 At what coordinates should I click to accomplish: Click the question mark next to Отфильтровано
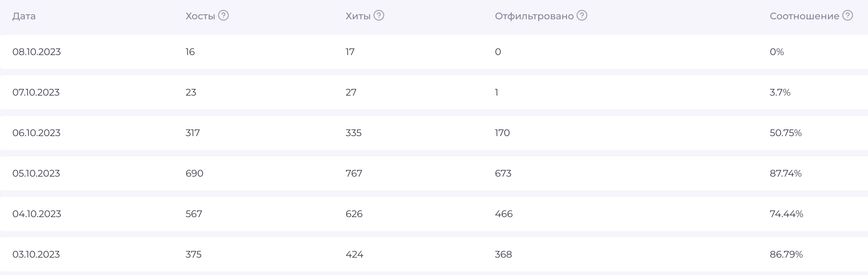click(582, 16)
